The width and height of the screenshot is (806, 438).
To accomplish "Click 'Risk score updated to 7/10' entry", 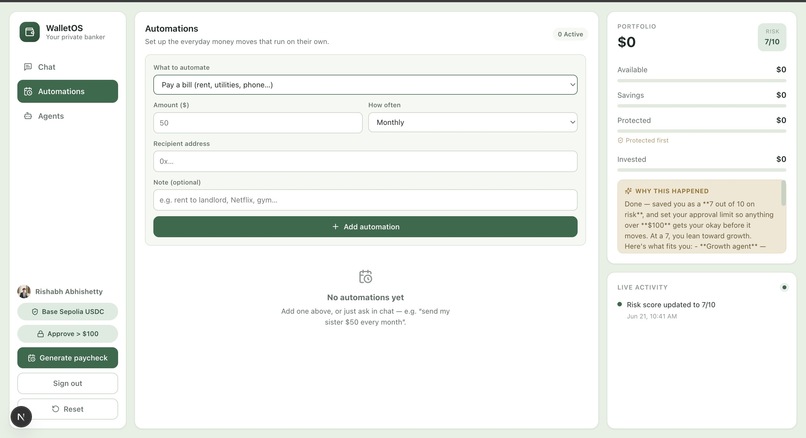I will tap(671, 304).
